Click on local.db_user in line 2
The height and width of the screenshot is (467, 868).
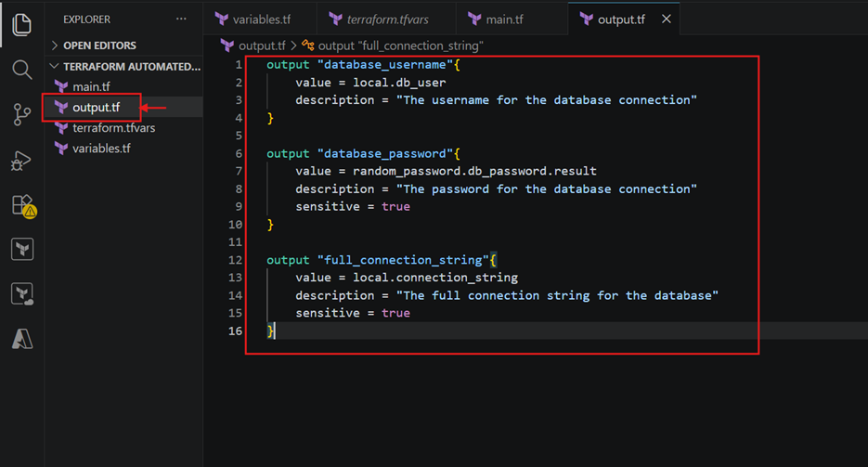399,83
